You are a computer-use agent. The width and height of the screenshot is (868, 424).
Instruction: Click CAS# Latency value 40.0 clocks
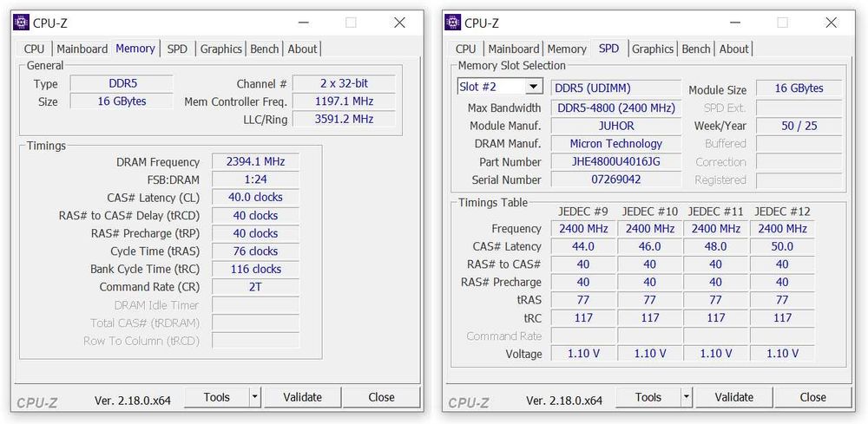click(x=255, y=198)
